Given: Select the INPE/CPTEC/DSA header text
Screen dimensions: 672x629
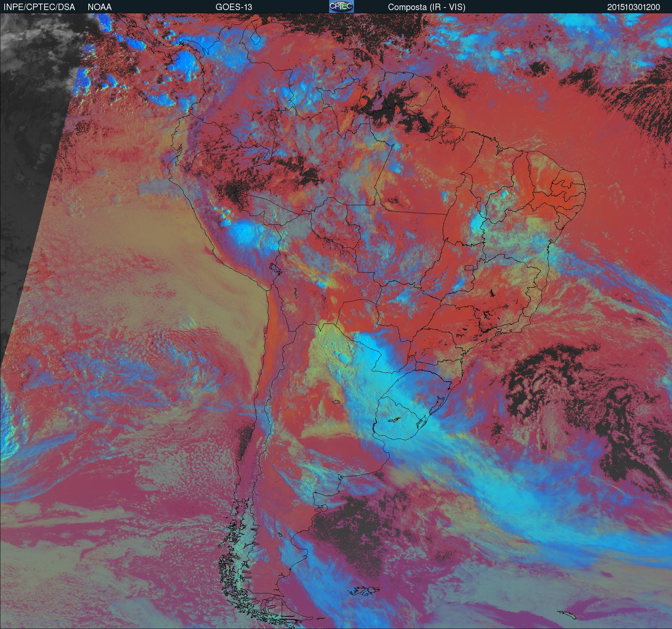Looking at the screenshot, I should click(x=39, y=7).
